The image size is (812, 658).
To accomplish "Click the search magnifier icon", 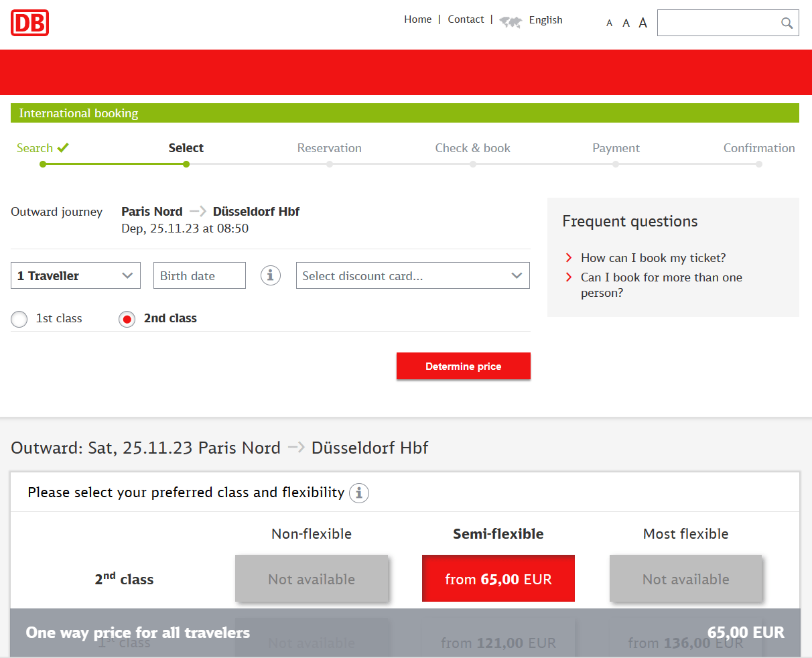I will coord(787,23).
